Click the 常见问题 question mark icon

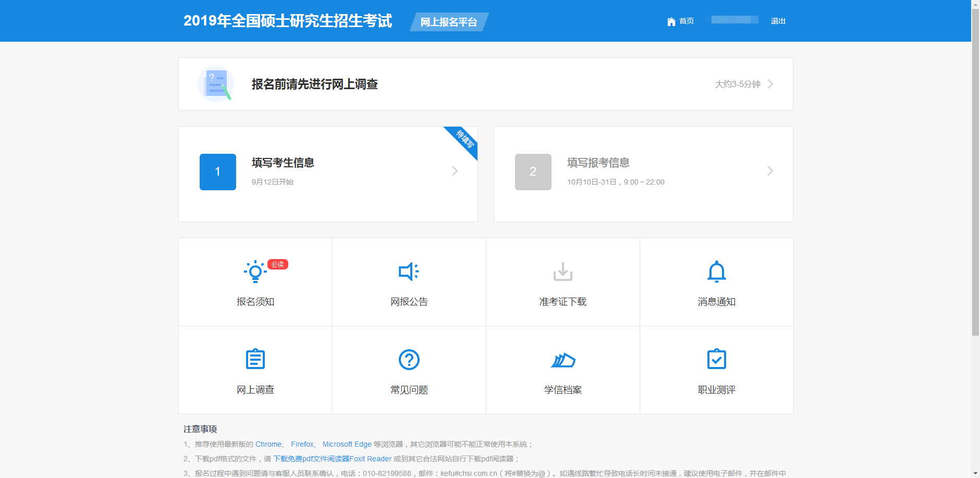pyautogui.click(x=409, y=360)
